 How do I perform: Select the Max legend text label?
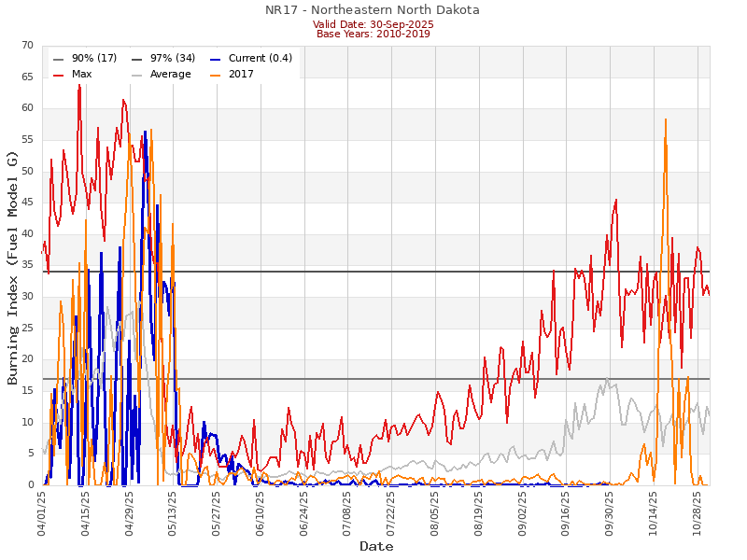[81, 75]
